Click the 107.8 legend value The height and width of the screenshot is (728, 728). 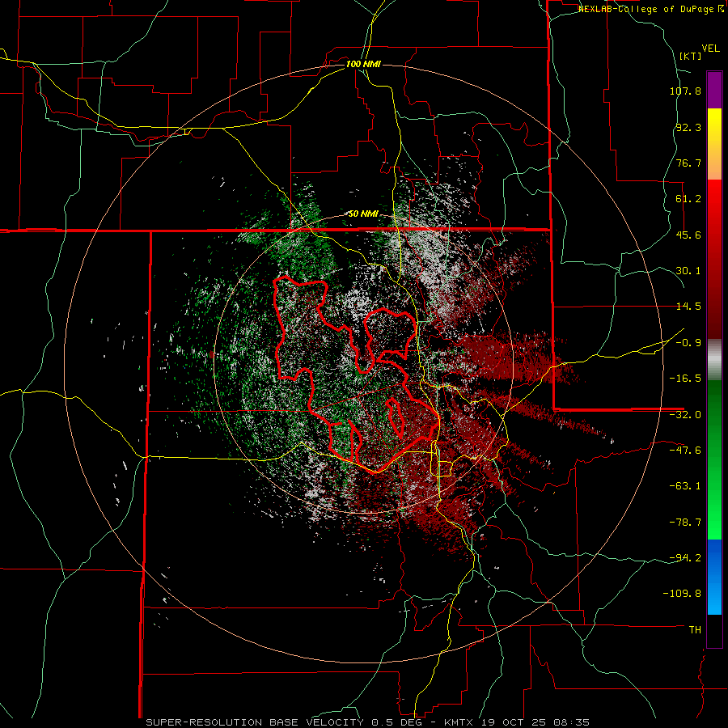[685, 91]
